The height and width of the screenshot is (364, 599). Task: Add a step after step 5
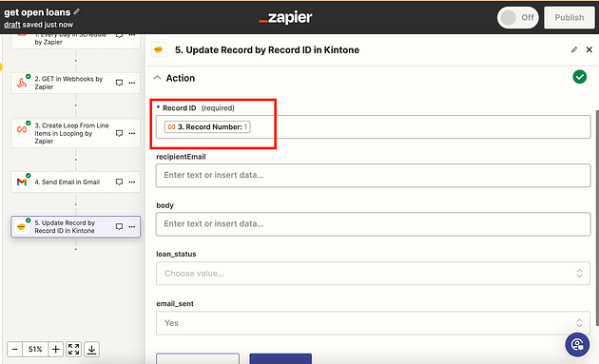pyautogui.click(x=76, y=249)
